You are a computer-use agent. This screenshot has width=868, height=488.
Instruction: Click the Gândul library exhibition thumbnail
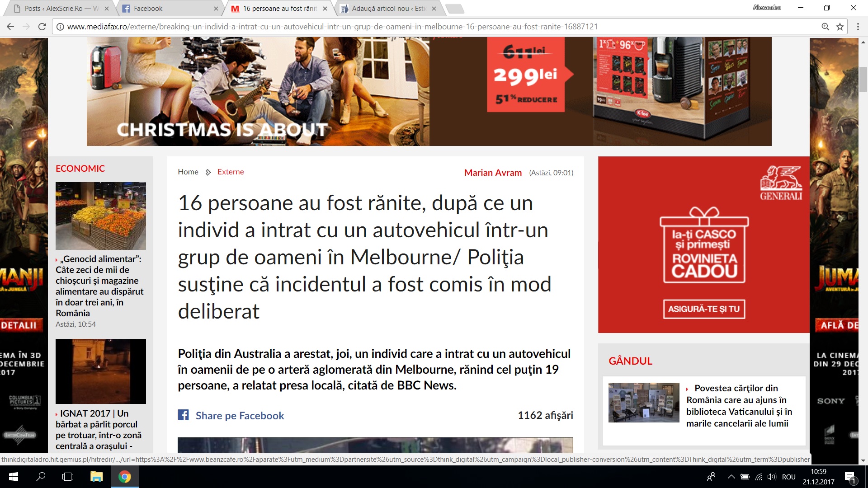tap(644, 403)
